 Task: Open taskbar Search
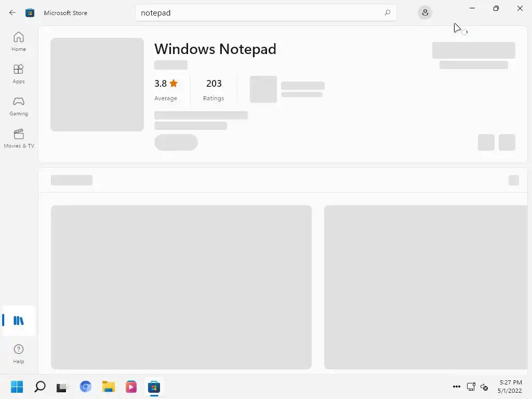[x=39, y=387]
